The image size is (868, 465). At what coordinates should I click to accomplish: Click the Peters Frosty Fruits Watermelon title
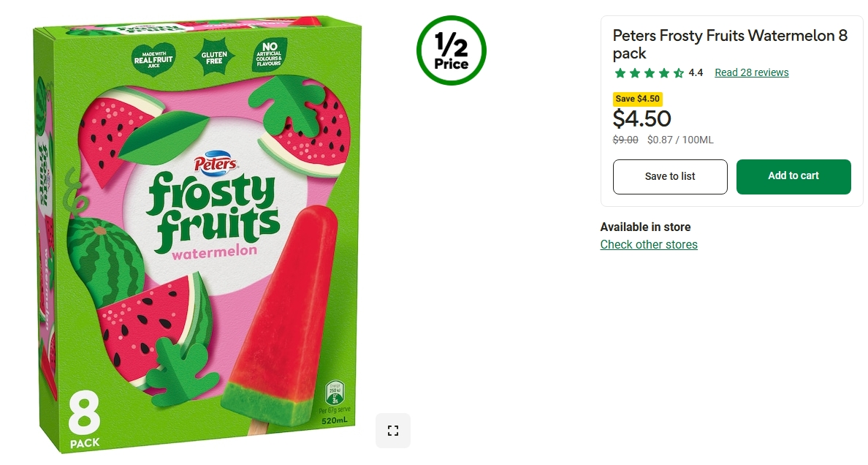(730, 45)
